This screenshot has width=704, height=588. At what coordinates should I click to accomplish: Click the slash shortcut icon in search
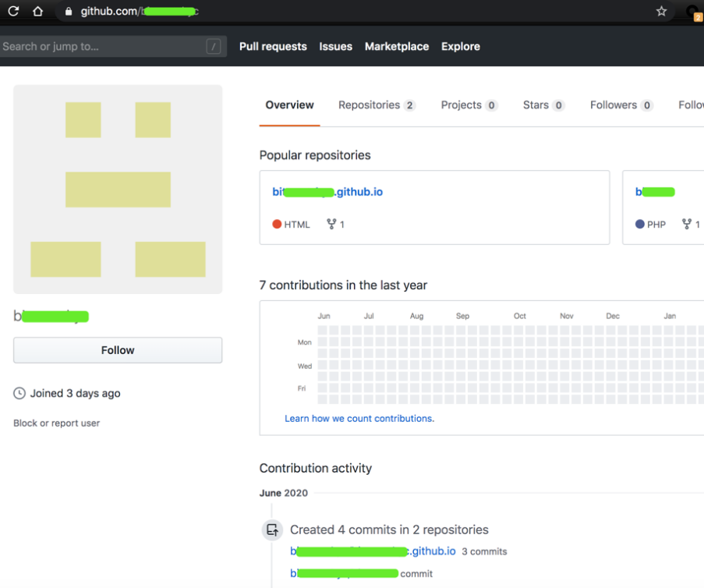click(x=213, y=47)
